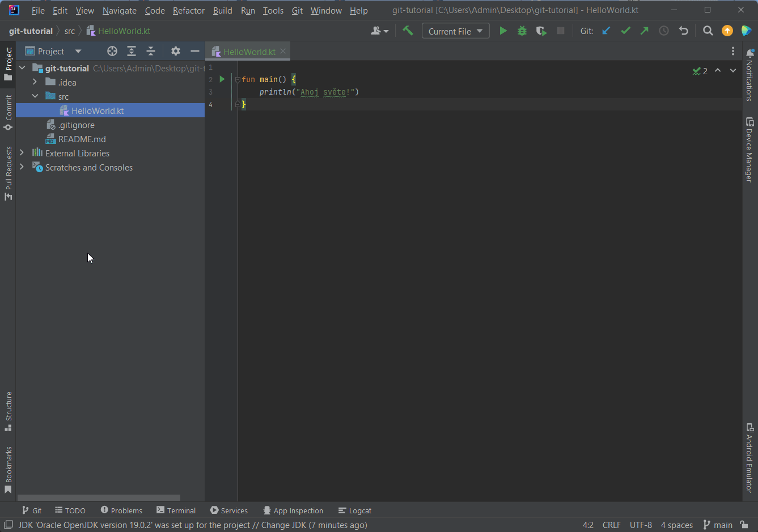Open the Terminal tool window
This screenshot has height=532, width=758.
pos(176,510)
